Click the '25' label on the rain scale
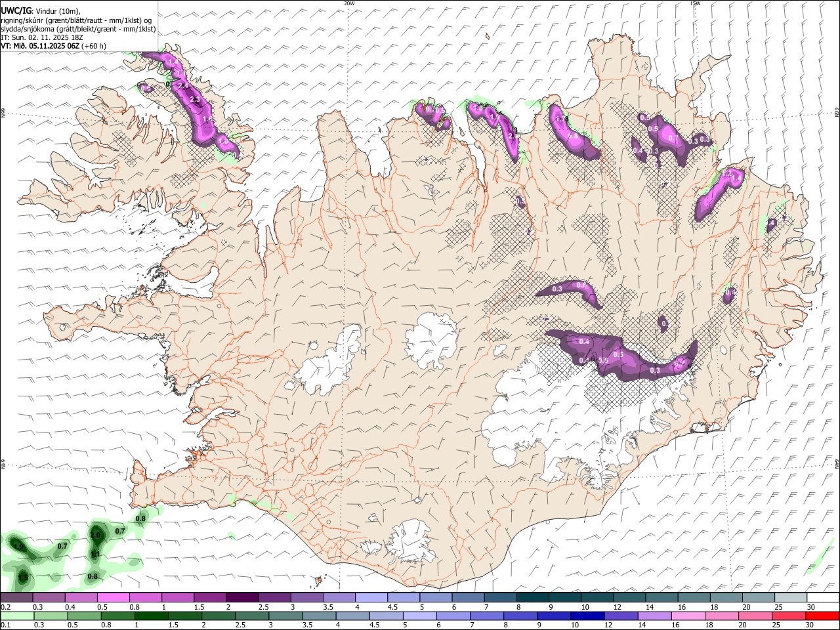Image resolution: width=840 pixels, height=630 pixels. (776, 625)
